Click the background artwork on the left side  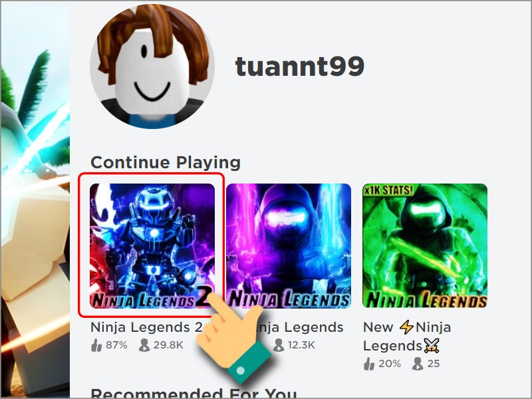[x=35, y=199]
